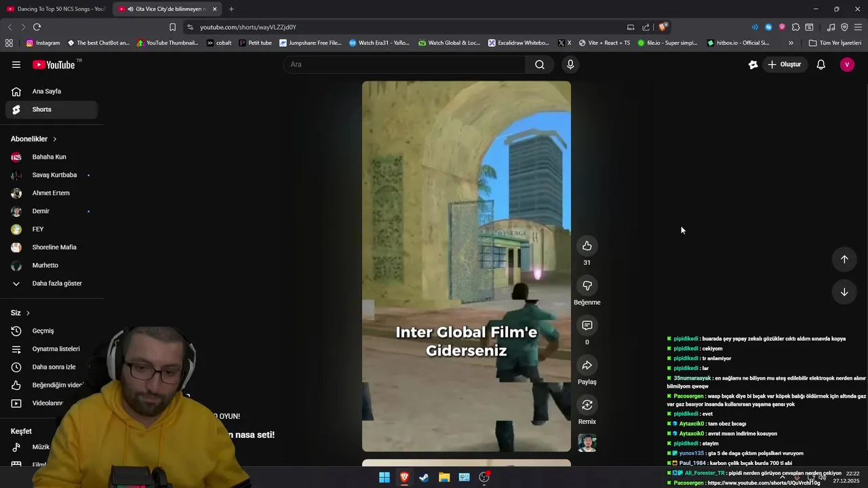Go to the next Short with down arrow
The width and height of the screenshot is (868, 488).
tap(844, 292)
